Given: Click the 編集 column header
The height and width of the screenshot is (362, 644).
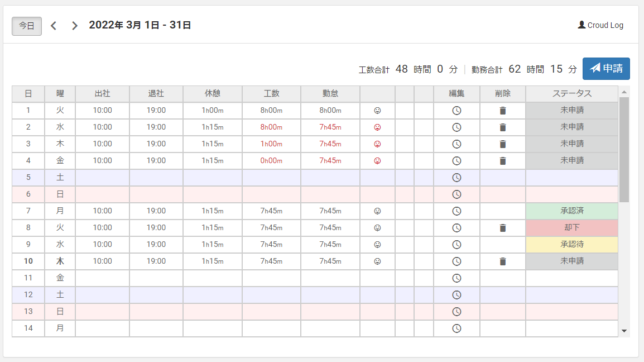Looking at the screenshot, I should (456, 94).
